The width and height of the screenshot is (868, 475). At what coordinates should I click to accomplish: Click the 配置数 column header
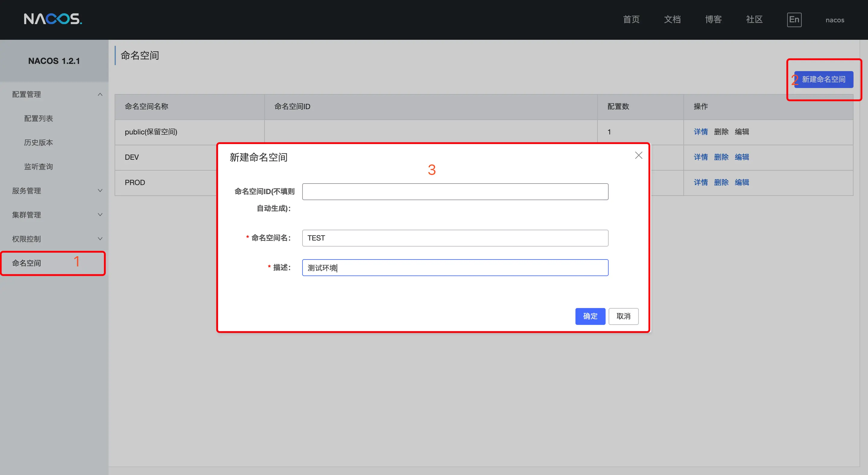(x=640, y=107)
